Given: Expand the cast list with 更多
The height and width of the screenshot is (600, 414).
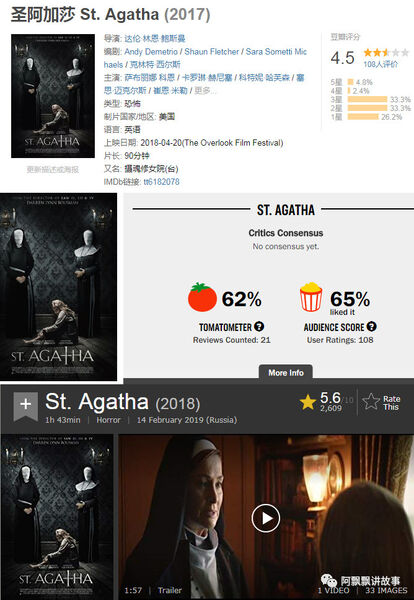Looking at the screenshot, I should point(205,91).
